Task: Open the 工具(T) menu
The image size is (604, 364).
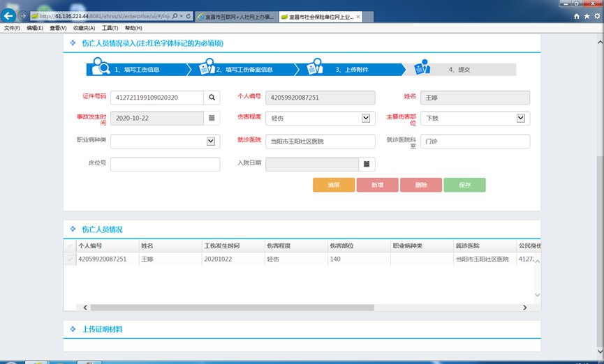Action: tap(110, 28)
